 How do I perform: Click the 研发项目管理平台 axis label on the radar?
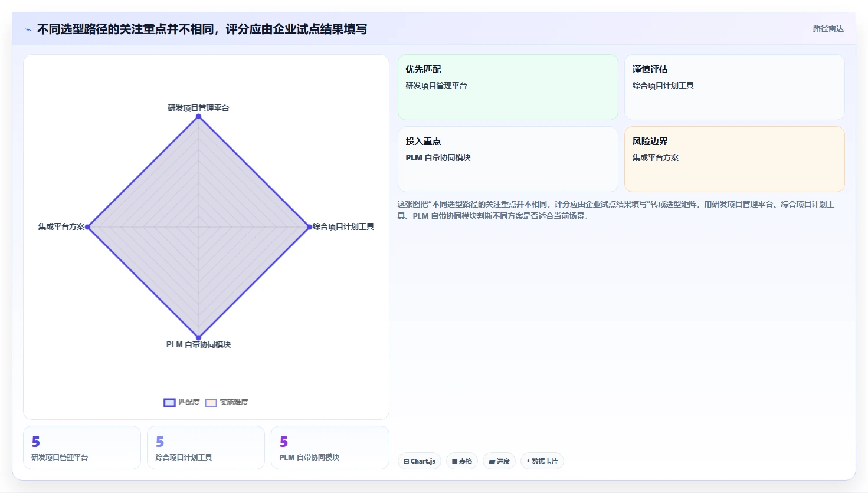pos(198,108)
